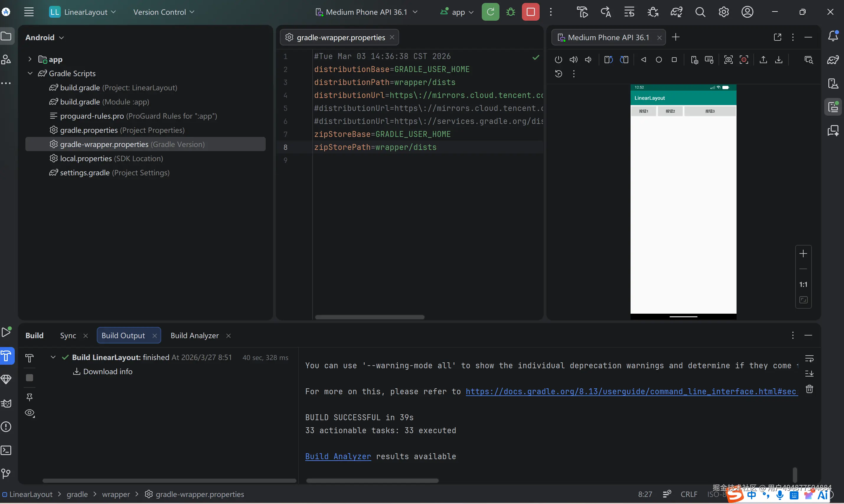
Task: Toggle soft-wrap in the build output
Action: (x=809, y=359)
